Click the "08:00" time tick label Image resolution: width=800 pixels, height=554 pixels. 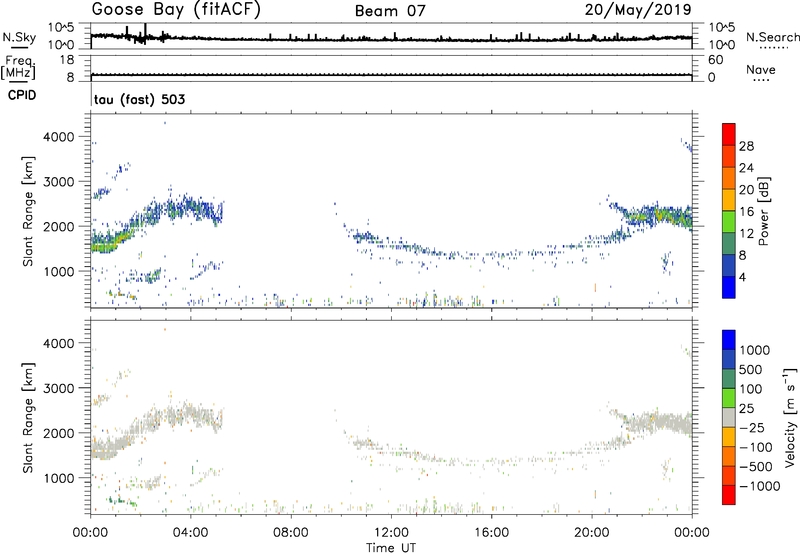(290, 533)
